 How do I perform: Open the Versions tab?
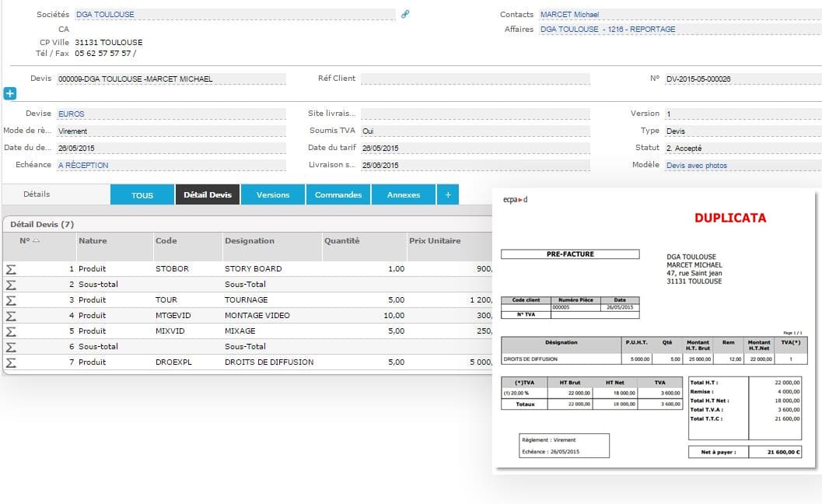273,194
